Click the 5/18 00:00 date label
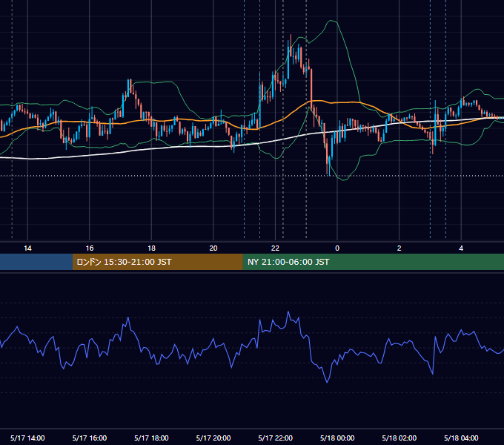The width and height of the screenshot is (504, 445). 337,438
